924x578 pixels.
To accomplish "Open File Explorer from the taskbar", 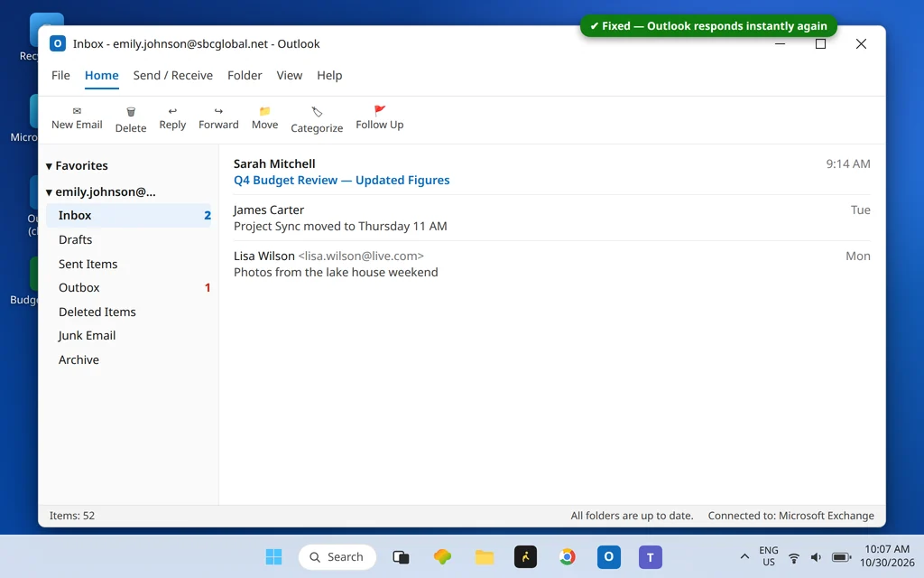I will (485, 556).
